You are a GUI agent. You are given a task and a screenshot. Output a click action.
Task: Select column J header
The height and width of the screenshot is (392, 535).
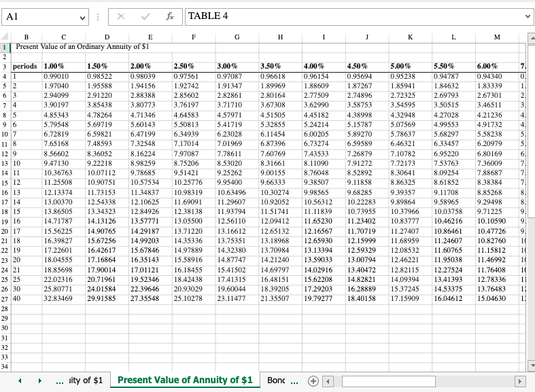coord(367,37)
